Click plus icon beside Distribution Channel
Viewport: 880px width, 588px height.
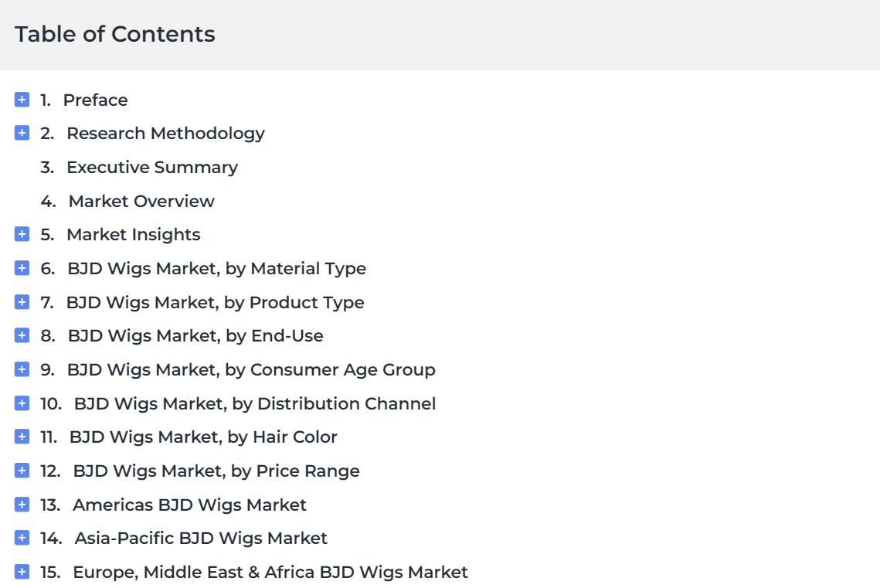click(22, 403)
